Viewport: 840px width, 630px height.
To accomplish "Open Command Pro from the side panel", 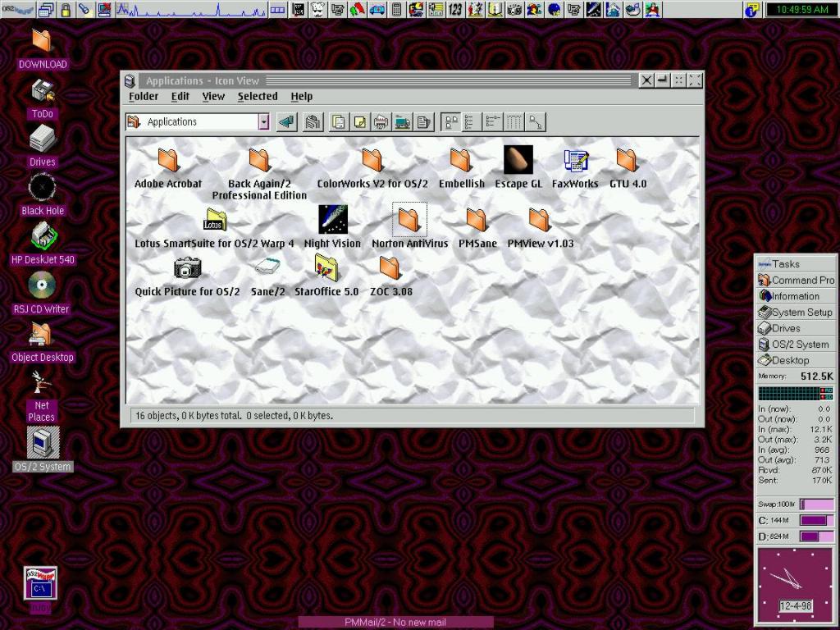I will click(x=796, y=281).
